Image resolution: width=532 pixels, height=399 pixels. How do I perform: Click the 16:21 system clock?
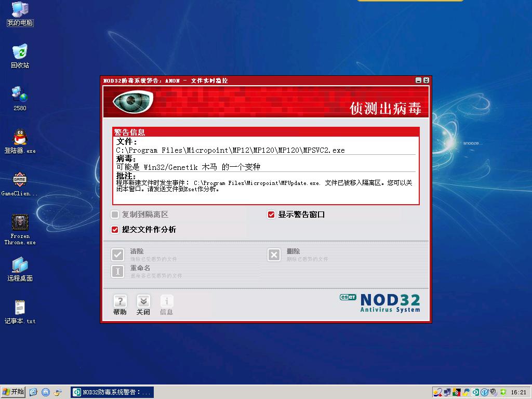518,392
